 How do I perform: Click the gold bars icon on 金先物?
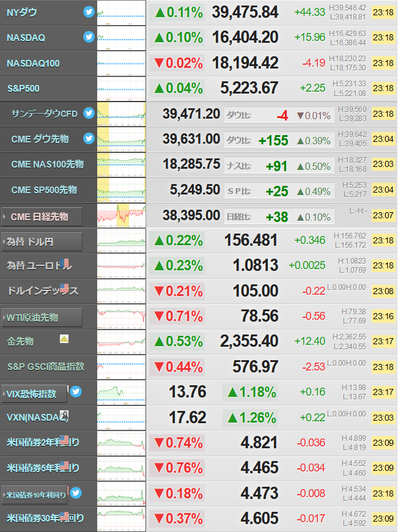(64, 339)
